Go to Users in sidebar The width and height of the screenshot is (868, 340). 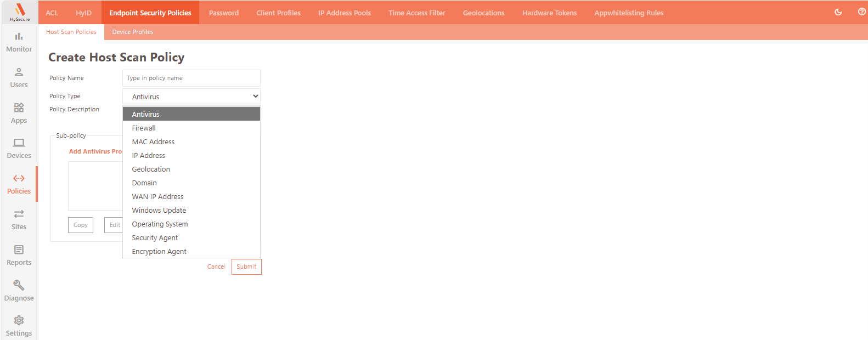(x=19, y=72)
